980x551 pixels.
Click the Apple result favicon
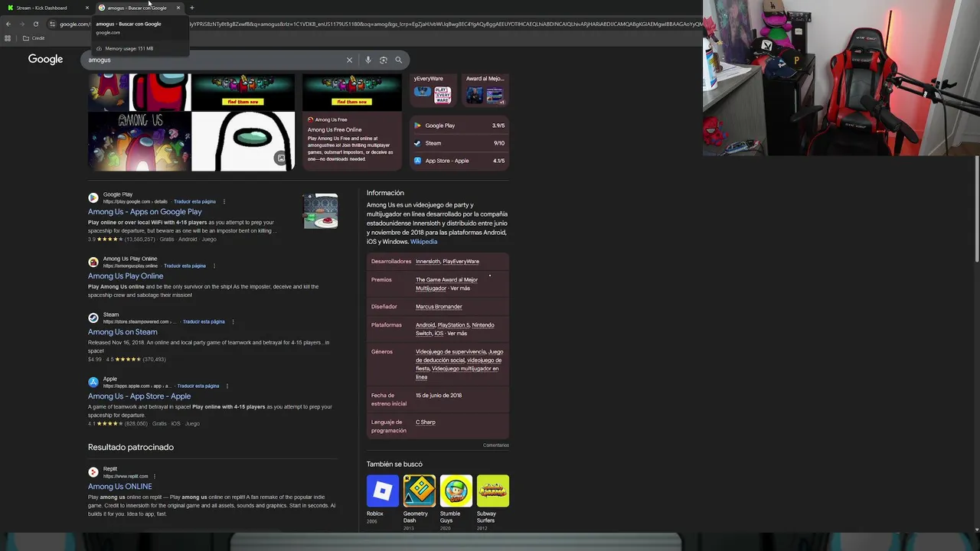pos(93,382)
